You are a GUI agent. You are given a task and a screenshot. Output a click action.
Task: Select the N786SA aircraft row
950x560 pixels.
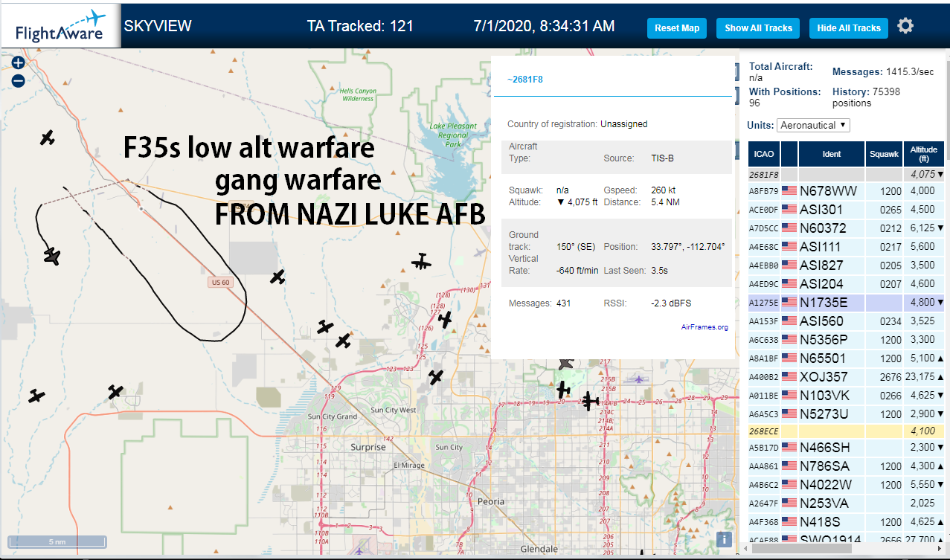(847, 466)
